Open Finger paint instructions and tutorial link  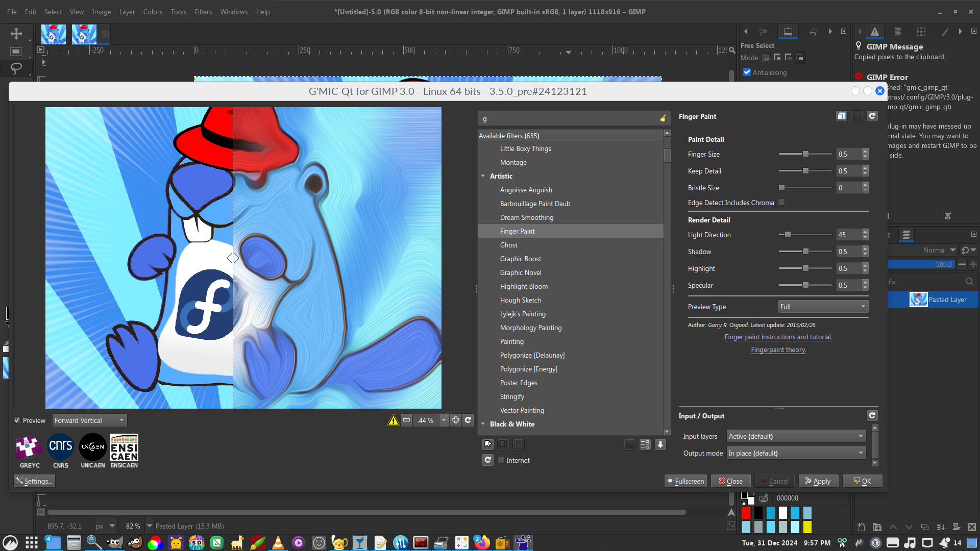(778, 337)
